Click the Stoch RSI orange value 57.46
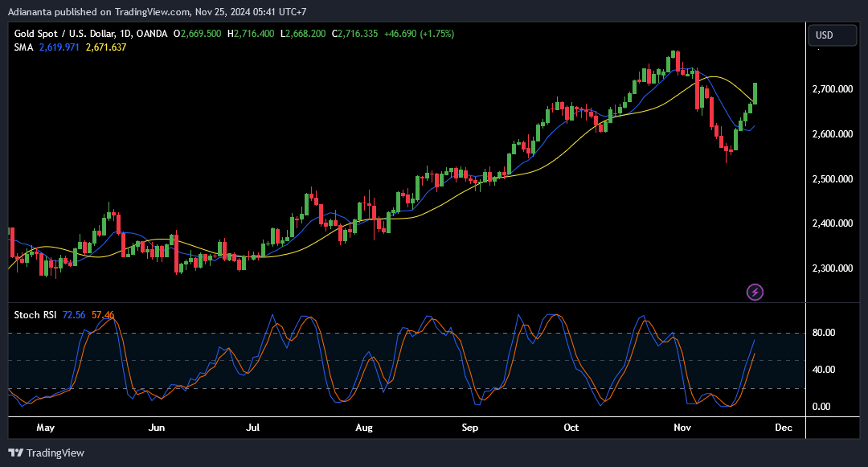This screenshot has height=467, width=868. [102, 315]
